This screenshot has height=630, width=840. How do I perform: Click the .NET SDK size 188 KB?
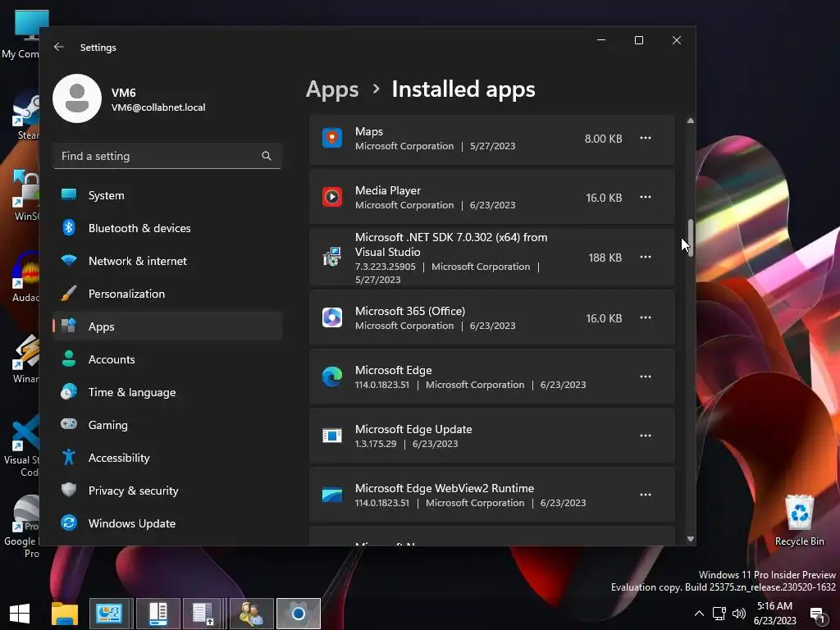tap(605, 258)
